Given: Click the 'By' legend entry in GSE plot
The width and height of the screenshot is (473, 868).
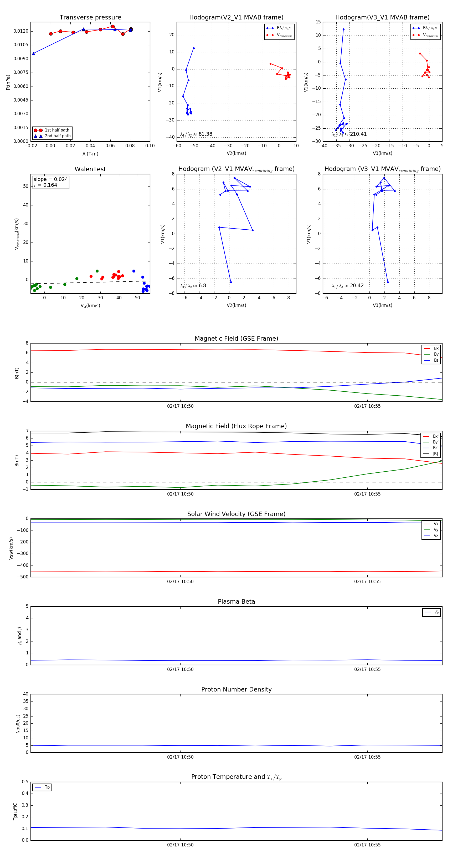Looking at the screenshot, I should [431, 354].
